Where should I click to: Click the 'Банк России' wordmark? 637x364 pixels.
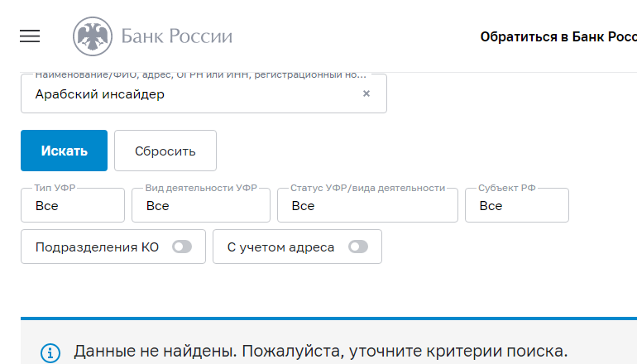coord(176,36)
